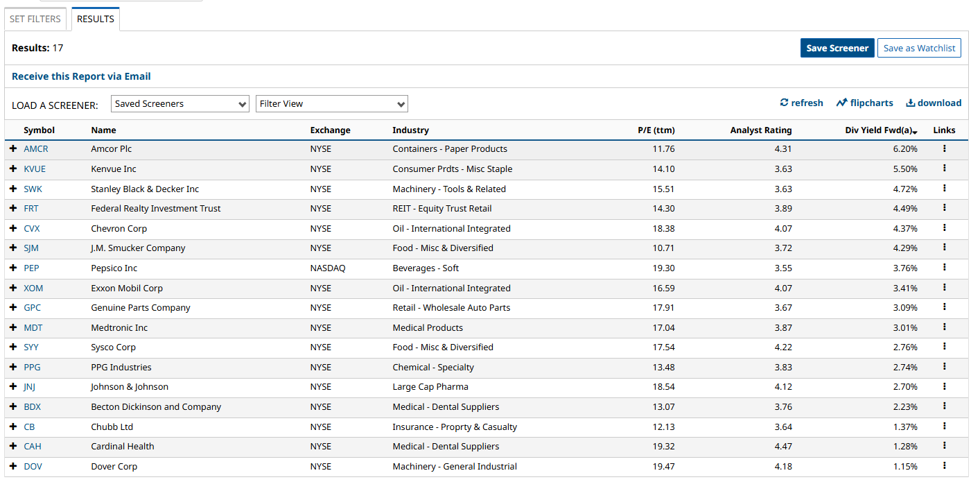Screen dimensions: 980x482
Task: Expand the XOM row plus sign
Action: pos(13,288)
